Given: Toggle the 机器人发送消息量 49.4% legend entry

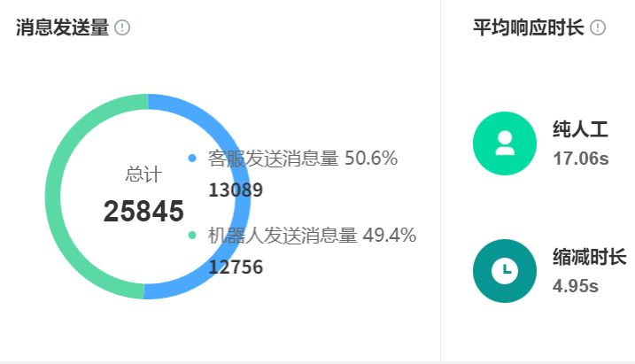Looking at the screenshot, I should [312, 236].
